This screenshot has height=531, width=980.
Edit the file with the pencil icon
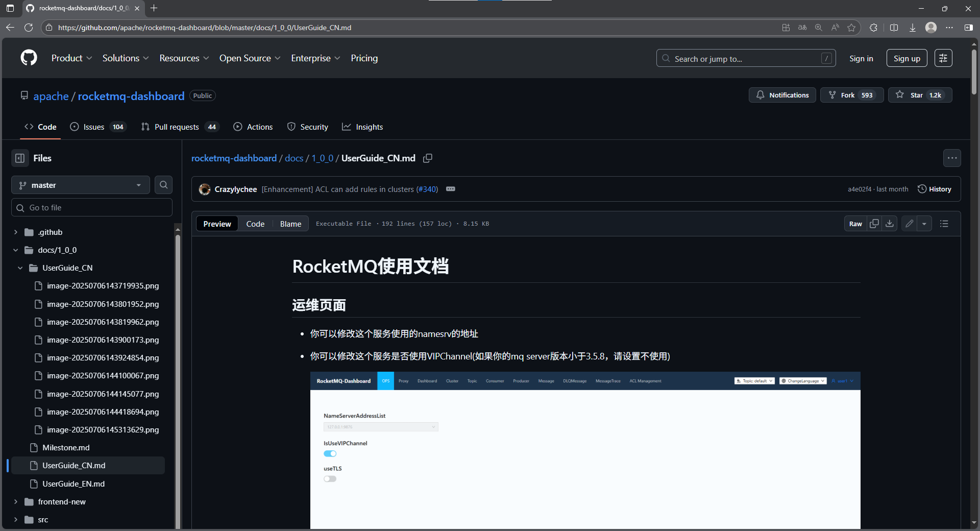tap(909, 224)
